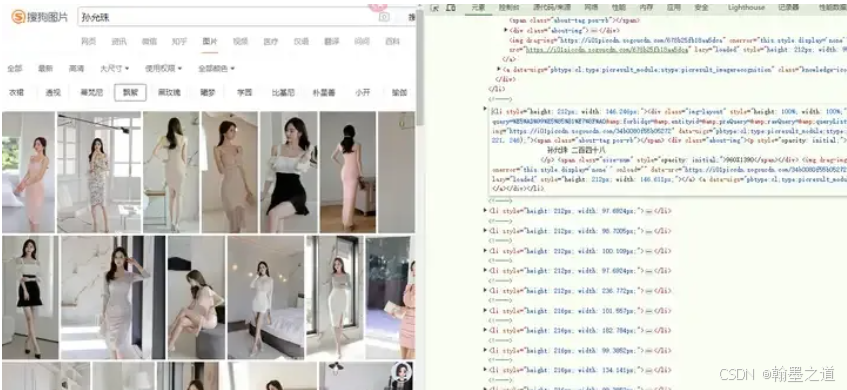Open the DevTools 源代码/来源 tab

pyautogui.click(x=552, y=8)
